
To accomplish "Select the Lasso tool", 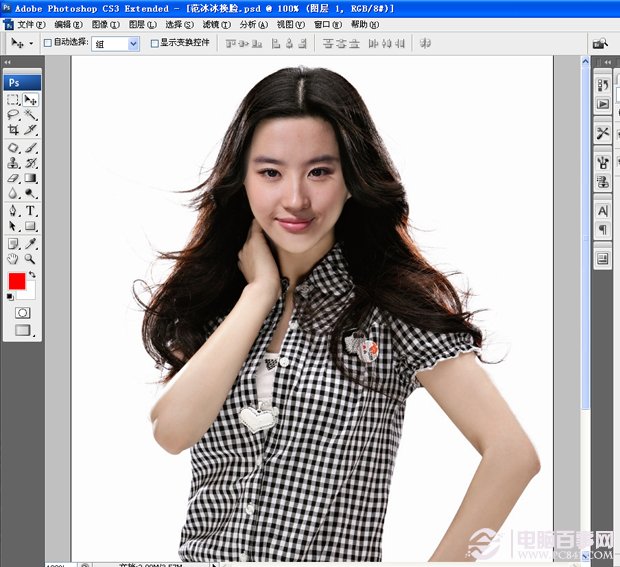I will coord(13,115).
